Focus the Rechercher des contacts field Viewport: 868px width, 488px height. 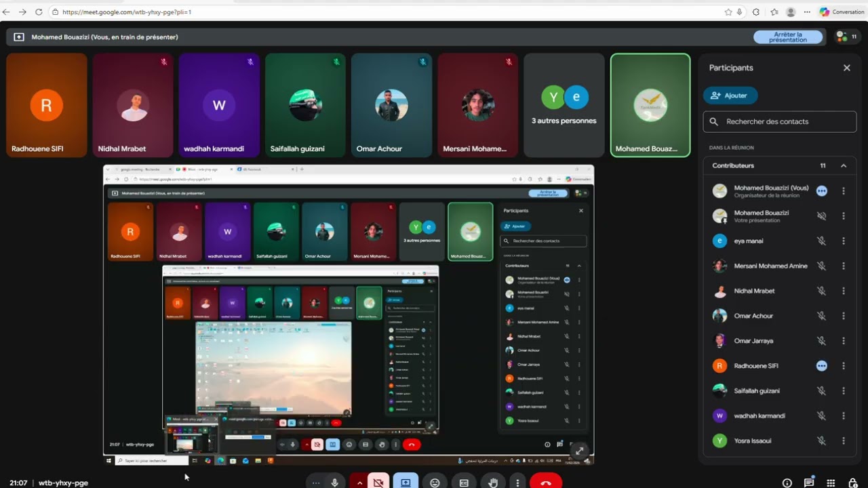click(780, 122)
